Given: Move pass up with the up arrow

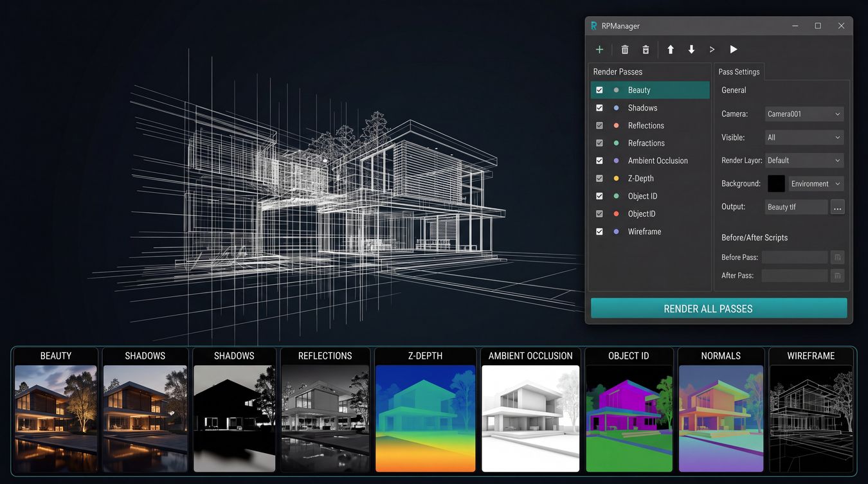Looking at the screenshot, I should pyautogui.click(x=671, y=49).
